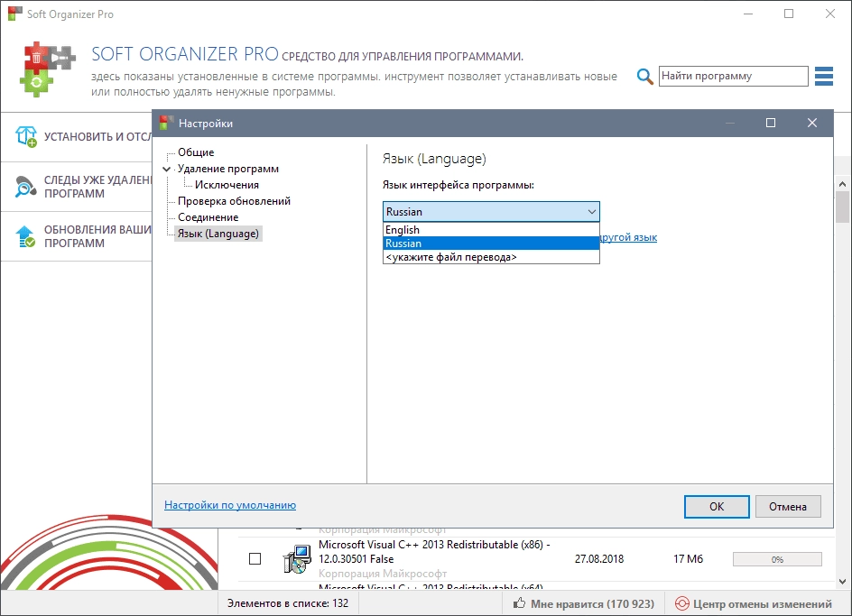Choose English from the language list
852x616 pixels.
[491, 230]
